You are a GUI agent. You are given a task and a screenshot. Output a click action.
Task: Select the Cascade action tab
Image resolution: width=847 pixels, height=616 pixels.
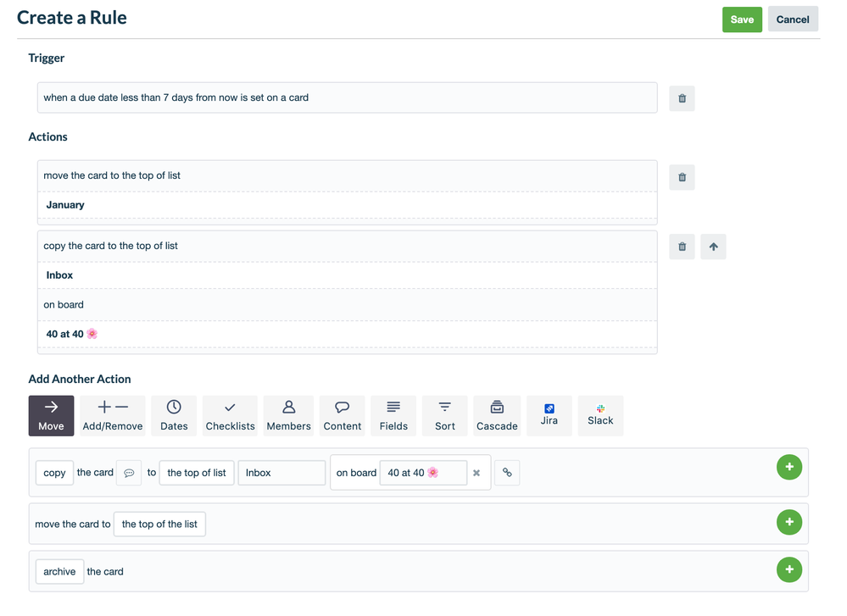[497, 416]
